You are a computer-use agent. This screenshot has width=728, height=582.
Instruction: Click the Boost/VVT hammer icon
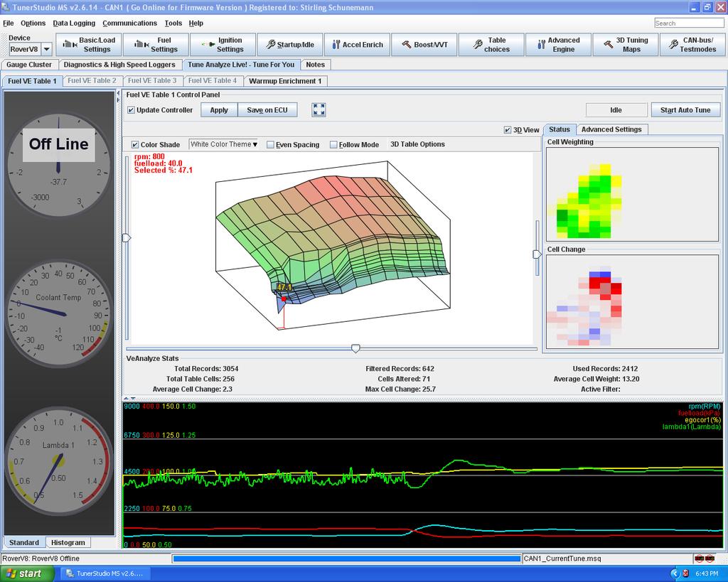point(406,45)
